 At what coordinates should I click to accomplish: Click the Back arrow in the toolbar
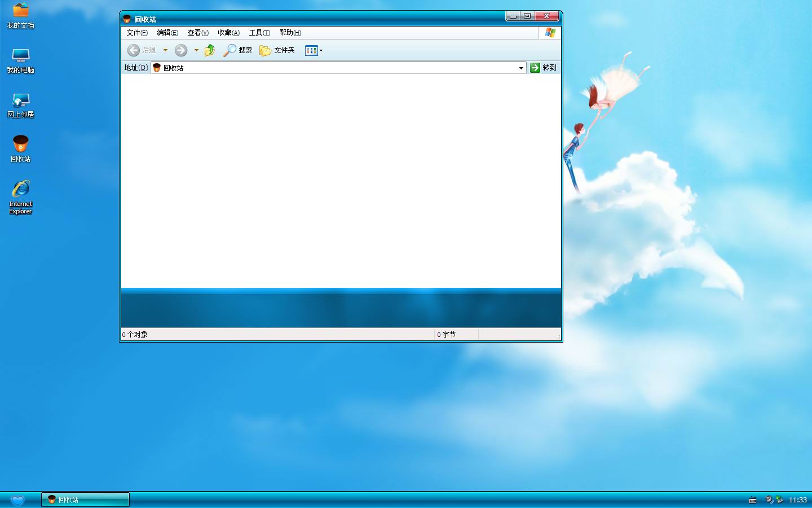click(x=134, y=50)
